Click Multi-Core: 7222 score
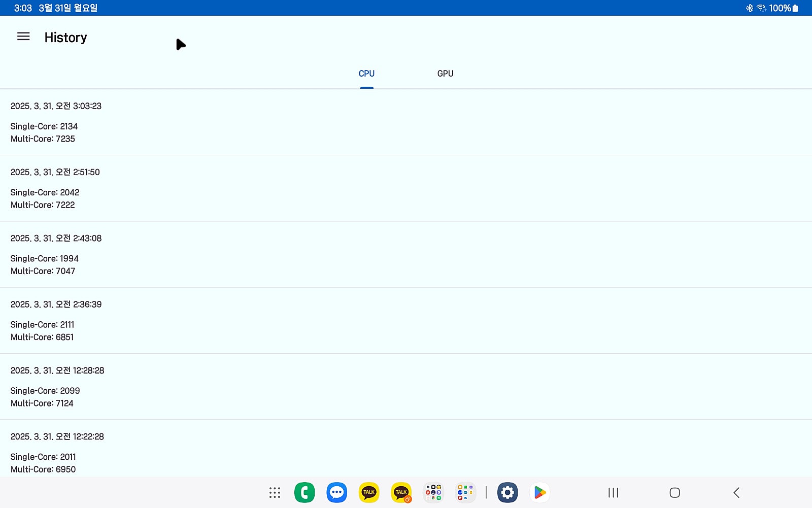This screenshot has width=812, height=508. pyautogui.click(x=43, y=205)
